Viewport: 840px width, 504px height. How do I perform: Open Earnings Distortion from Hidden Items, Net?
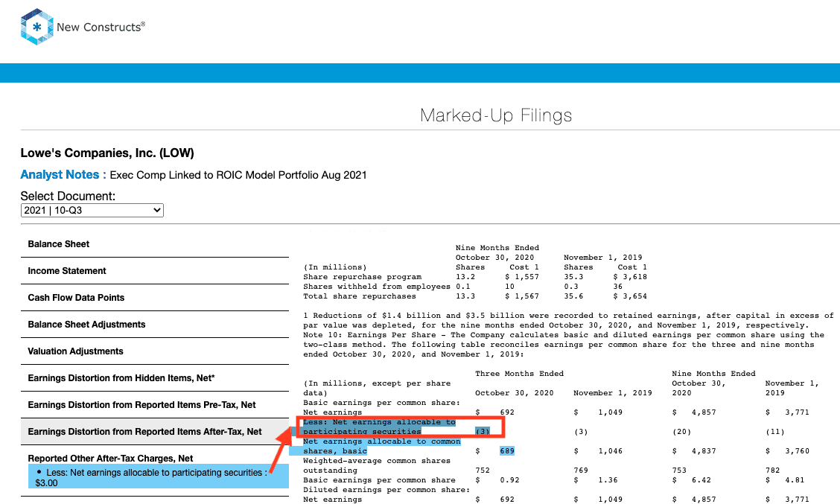[155, 378]
